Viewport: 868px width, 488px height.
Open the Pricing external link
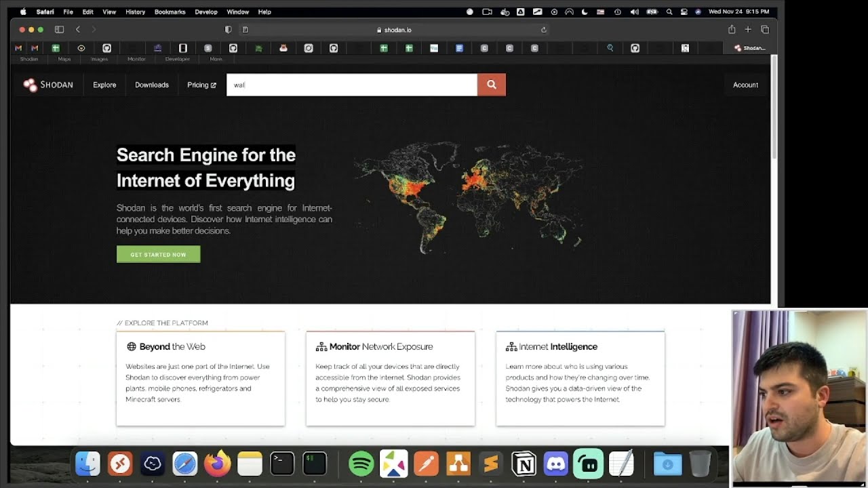click(201, 85)
